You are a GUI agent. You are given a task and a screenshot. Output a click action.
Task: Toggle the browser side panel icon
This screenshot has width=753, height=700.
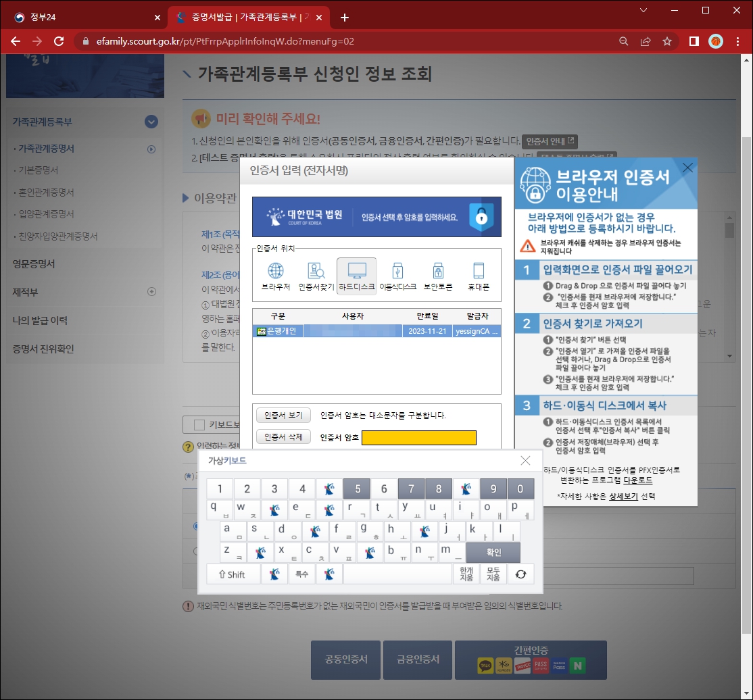coord(694,41)
